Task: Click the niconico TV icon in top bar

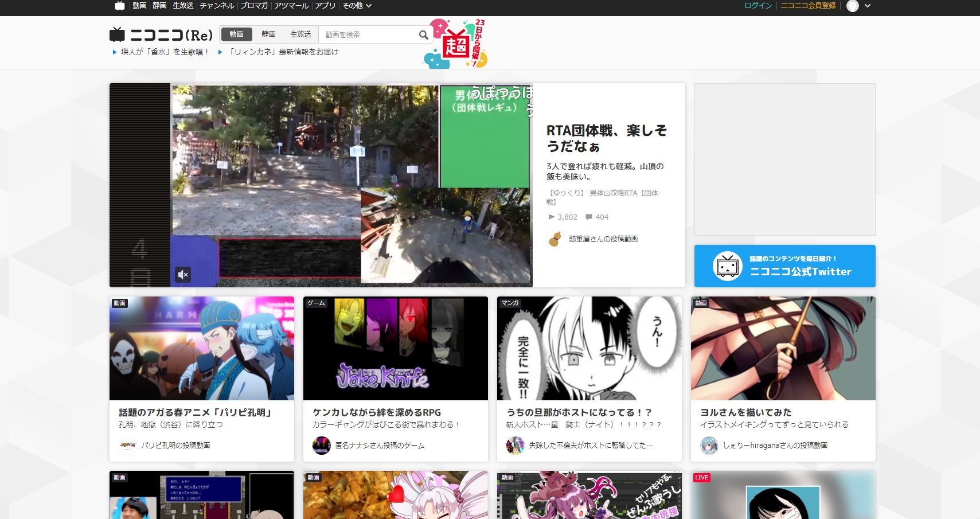Action: pyautogui.click(x=120, y=6)
